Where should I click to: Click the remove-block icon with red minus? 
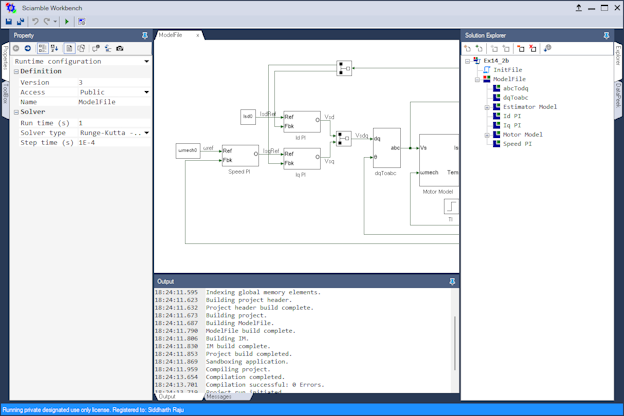coord(521,49)
